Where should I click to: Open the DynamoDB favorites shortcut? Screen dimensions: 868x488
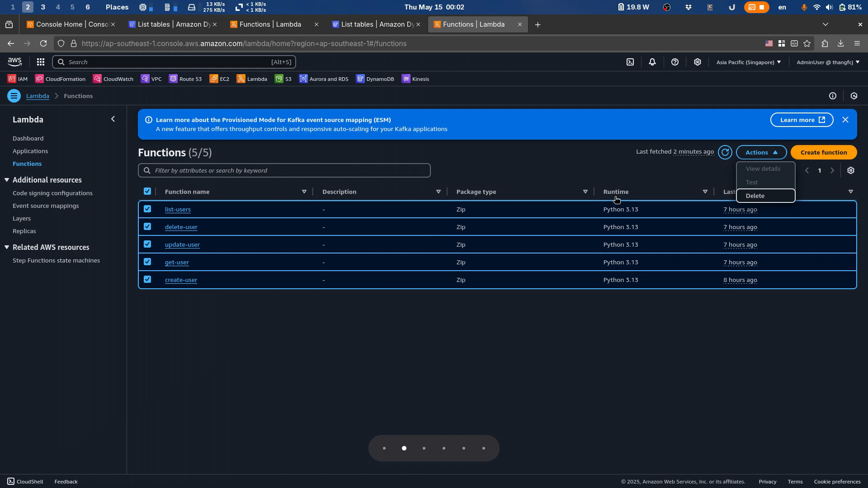click(x=375, y=79)
